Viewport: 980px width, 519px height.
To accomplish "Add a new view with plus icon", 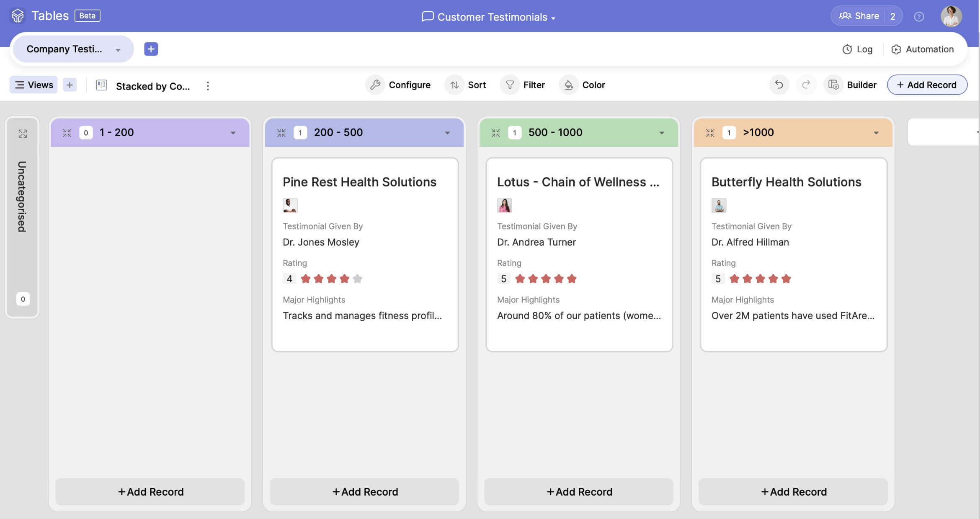I will (70, 85).
